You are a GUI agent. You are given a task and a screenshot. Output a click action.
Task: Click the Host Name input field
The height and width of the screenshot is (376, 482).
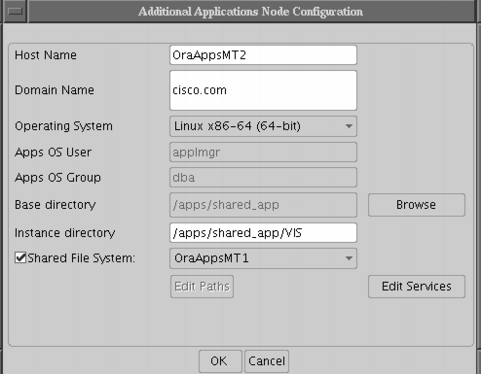(x=263, y=55)
